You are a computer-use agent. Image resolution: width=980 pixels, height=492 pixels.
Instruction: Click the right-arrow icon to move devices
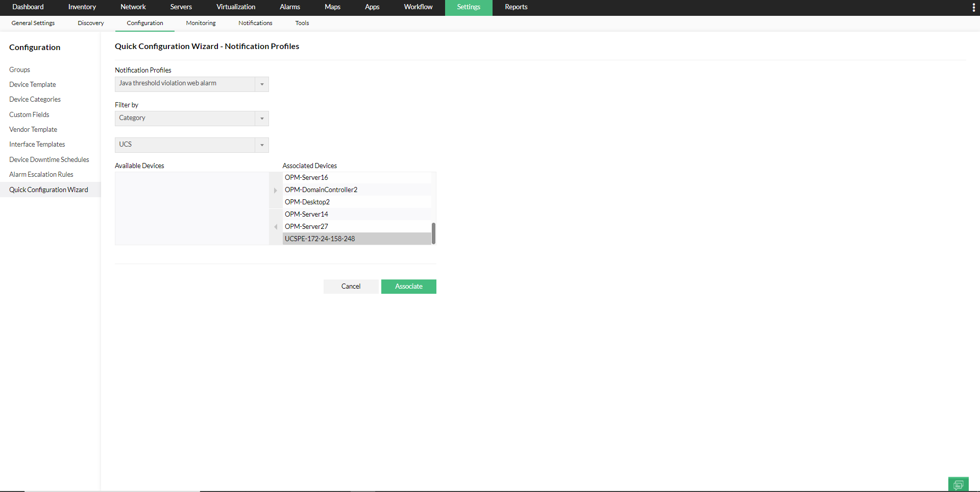276,190
